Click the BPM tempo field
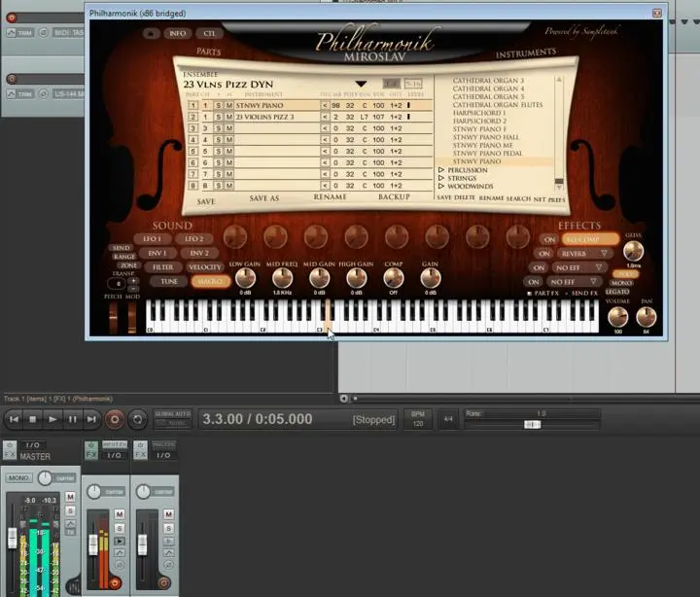Screen dimensions: 700x597 click(x=417, y=419)
